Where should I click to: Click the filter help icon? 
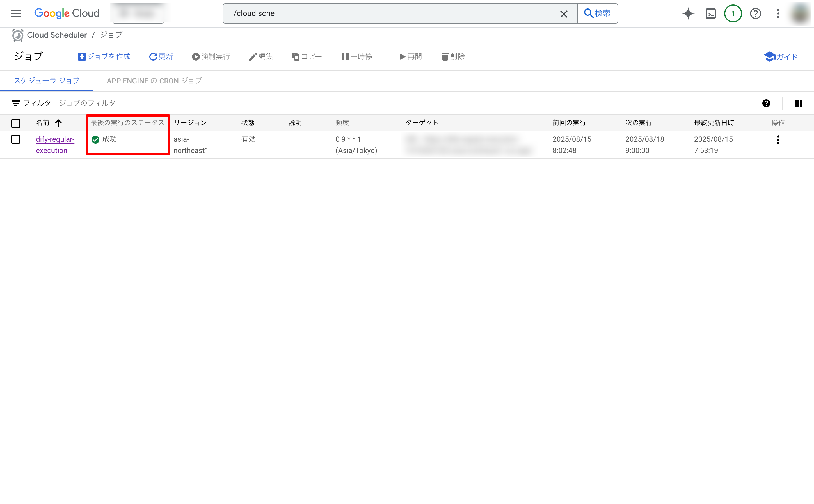coord(766,103)
